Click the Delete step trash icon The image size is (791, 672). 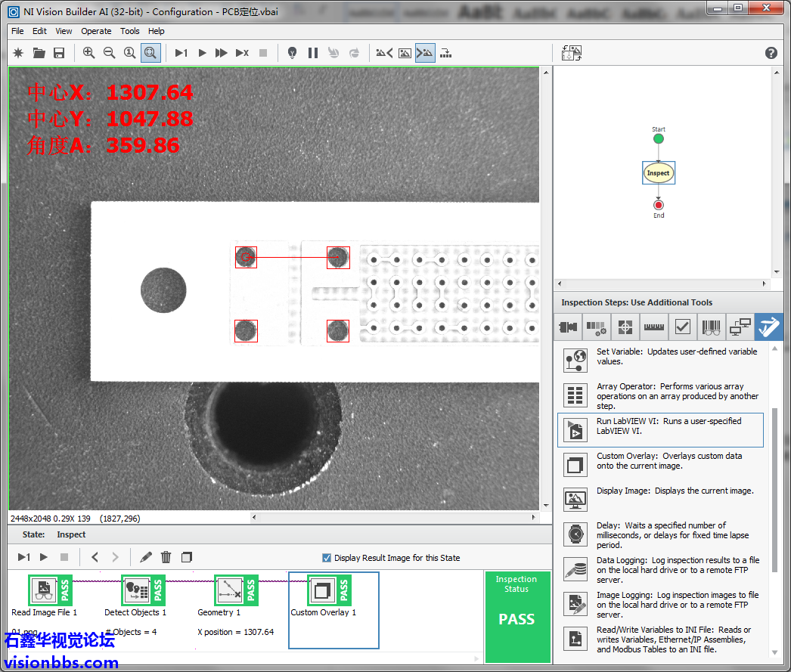(x=166, y=557)
